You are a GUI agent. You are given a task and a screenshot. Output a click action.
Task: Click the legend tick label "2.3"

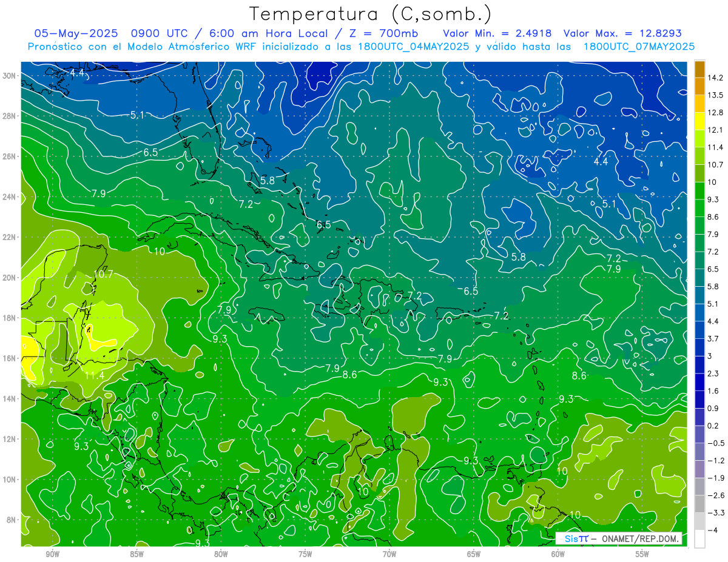point(713,373)
